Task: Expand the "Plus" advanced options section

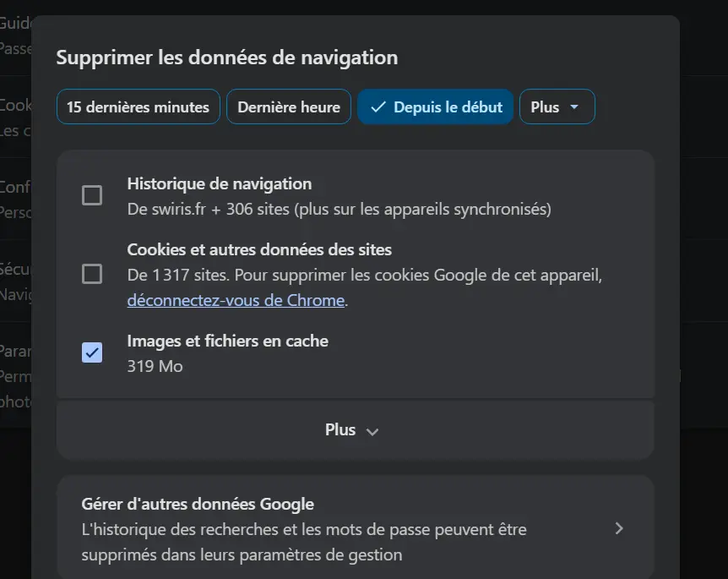Action: tap(355, 430)
